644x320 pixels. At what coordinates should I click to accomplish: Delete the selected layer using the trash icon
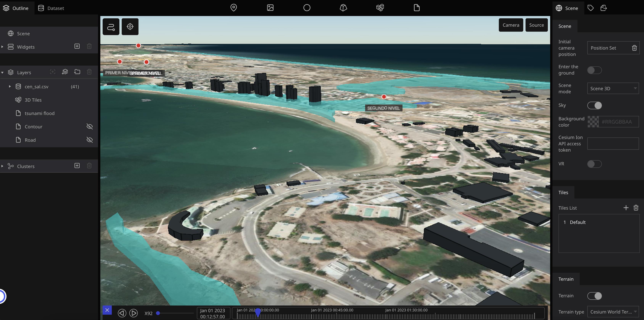coord(89,72)
